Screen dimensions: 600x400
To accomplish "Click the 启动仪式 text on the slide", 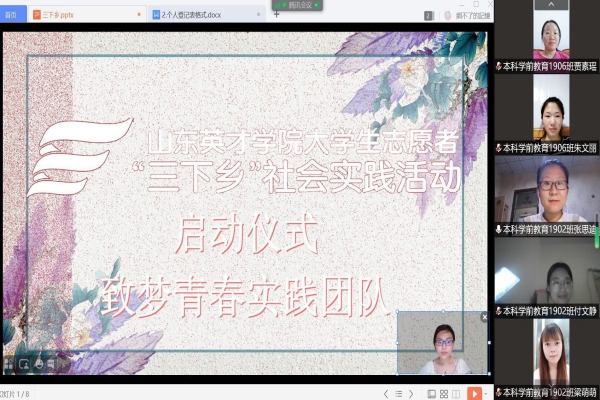I will click(247, 233).
